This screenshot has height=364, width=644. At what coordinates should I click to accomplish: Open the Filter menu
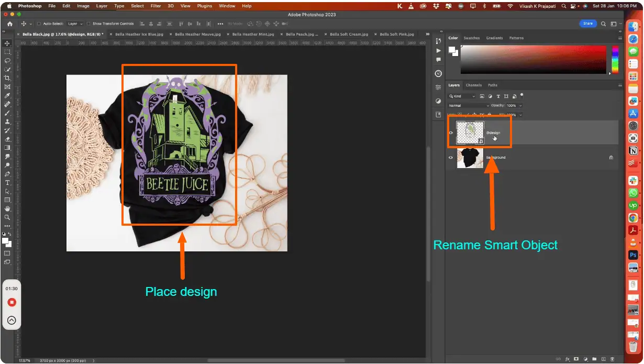click(156, 6)
